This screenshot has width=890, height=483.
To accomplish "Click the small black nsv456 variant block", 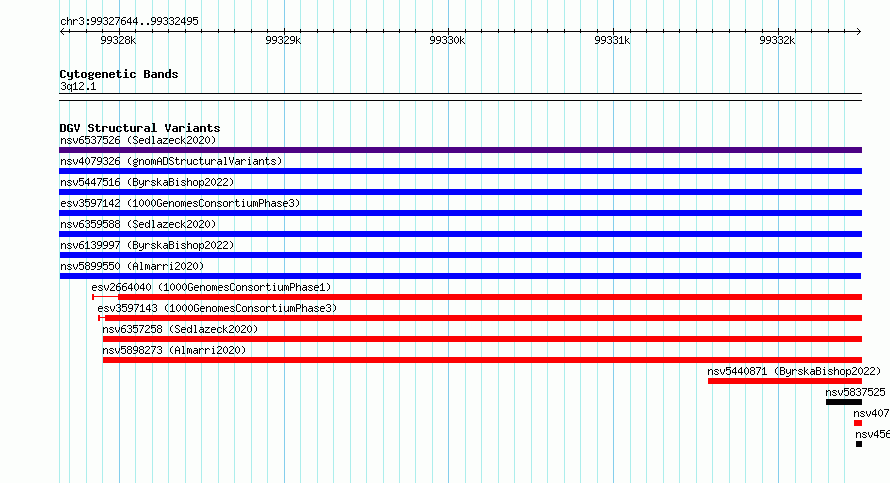I will point(859,444).
